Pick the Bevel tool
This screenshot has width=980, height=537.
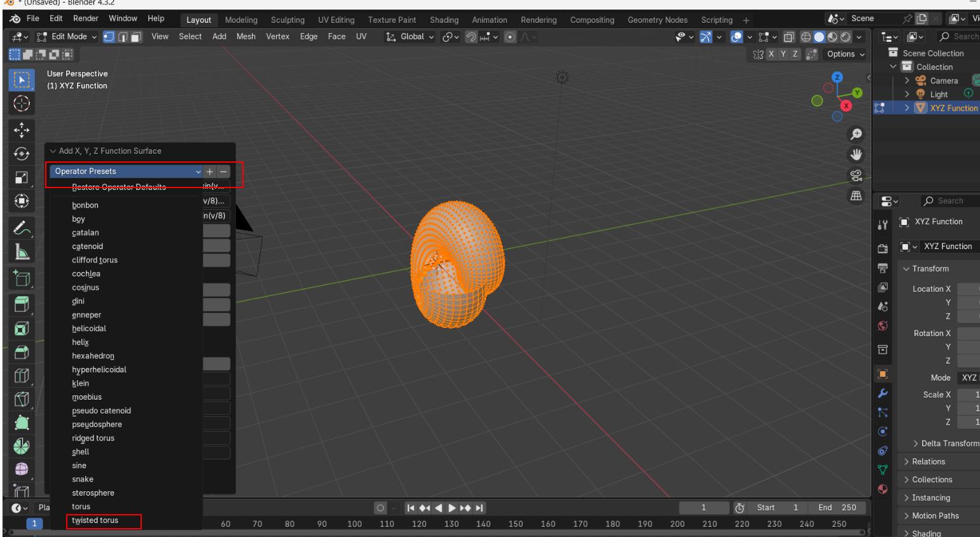coord(22,352)
